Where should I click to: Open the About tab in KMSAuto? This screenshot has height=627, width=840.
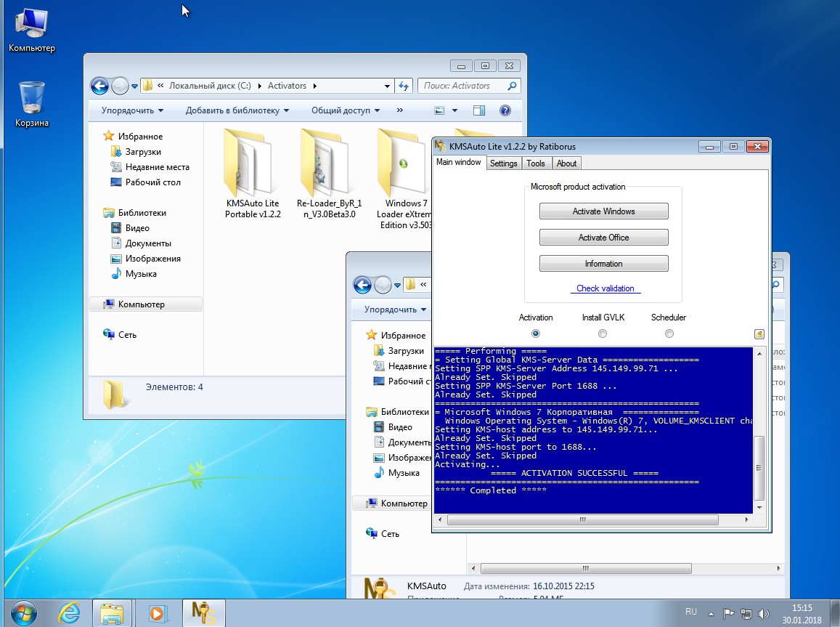[x=566, y=163]
